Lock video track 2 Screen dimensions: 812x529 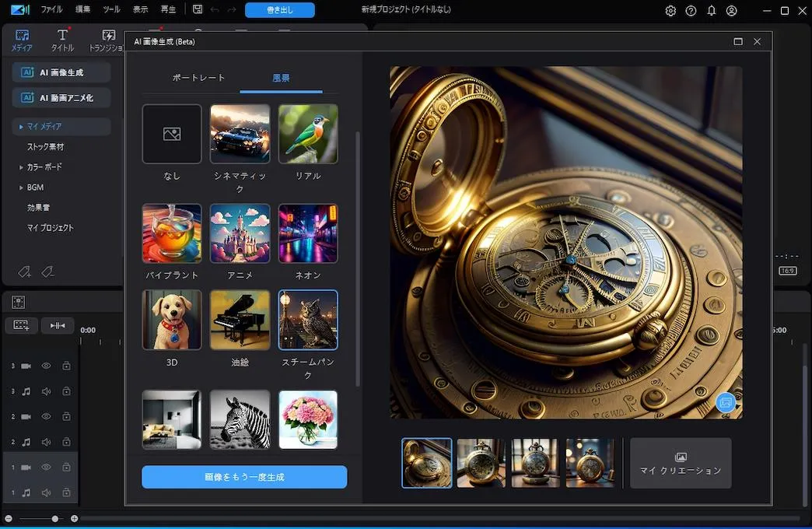tap(67, 416)
